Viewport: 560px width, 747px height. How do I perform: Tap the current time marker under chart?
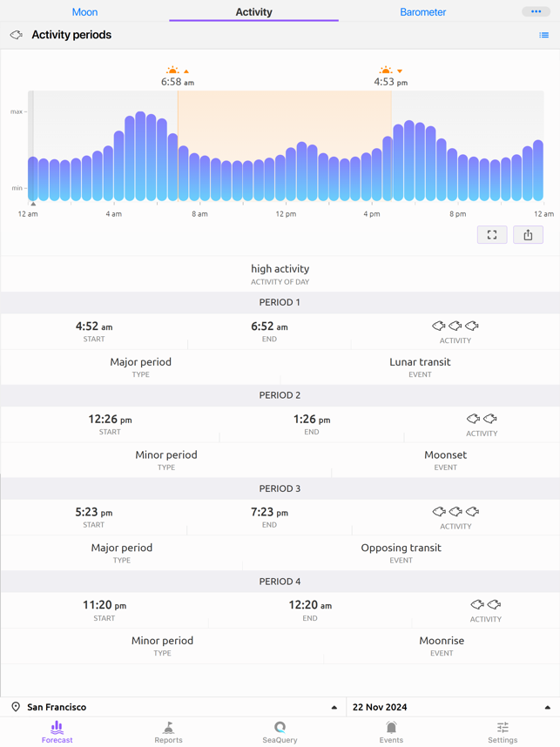[33, 204]
